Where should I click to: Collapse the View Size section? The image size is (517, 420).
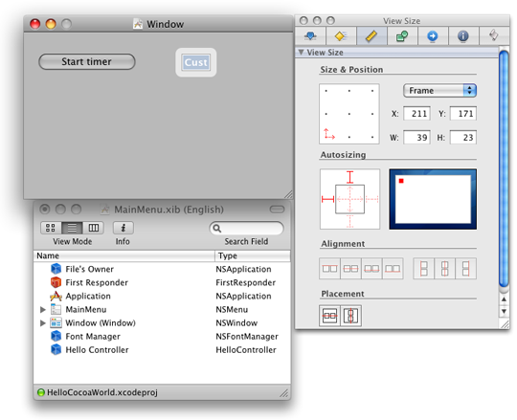click(301, 52)
